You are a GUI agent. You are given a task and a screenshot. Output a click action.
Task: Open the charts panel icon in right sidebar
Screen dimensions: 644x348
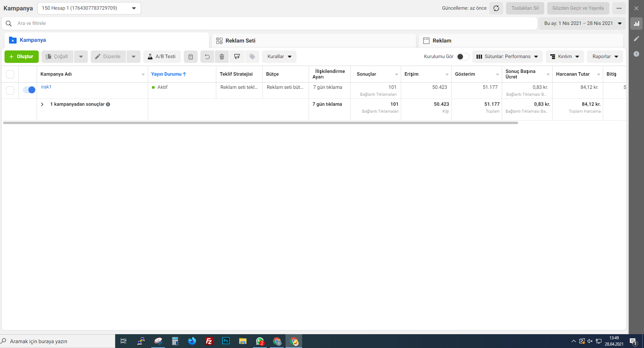[x=636, y=23]
